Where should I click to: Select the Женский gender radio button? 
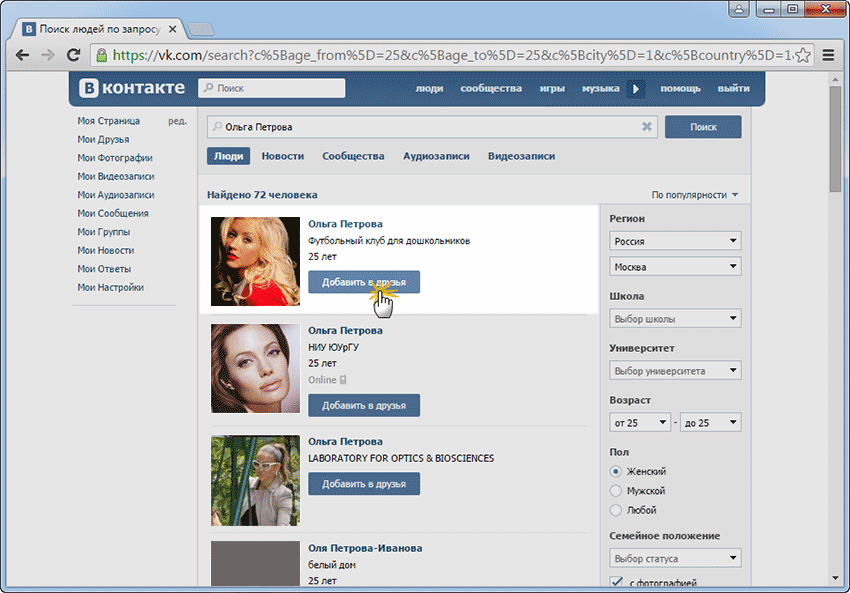[616, 472]
